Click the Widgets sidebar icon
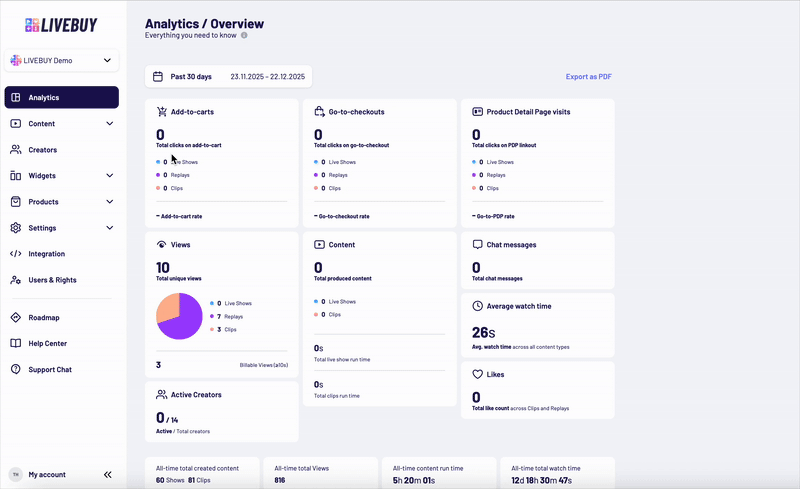800x489 pixels. (16, 176)
